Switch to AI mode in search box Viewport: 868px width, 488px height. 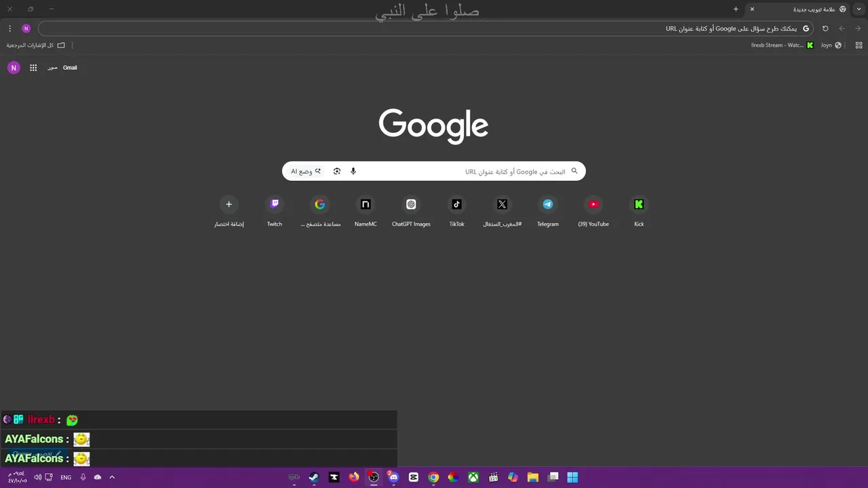click(306, 171)
